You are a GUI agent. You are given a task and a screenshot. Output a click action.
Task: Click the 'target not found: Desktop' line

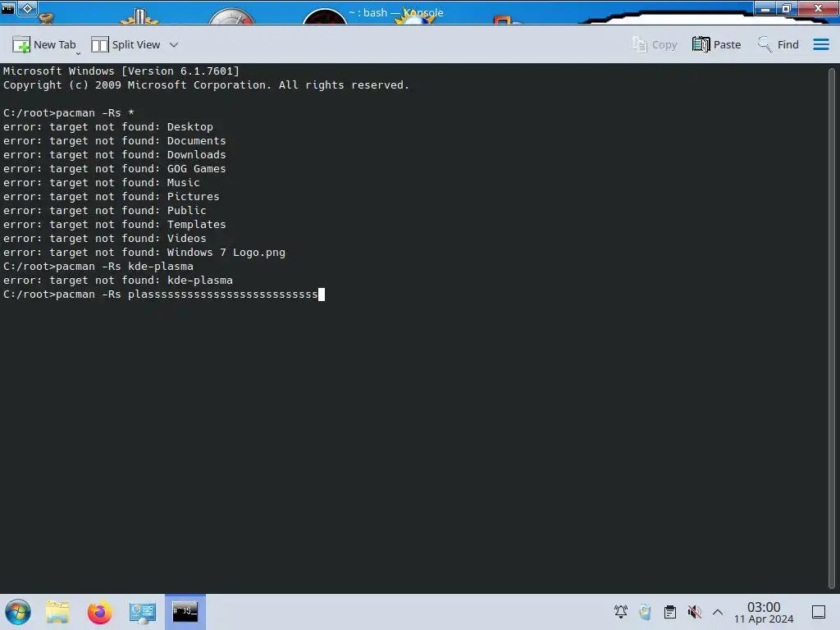coord(107,127)
